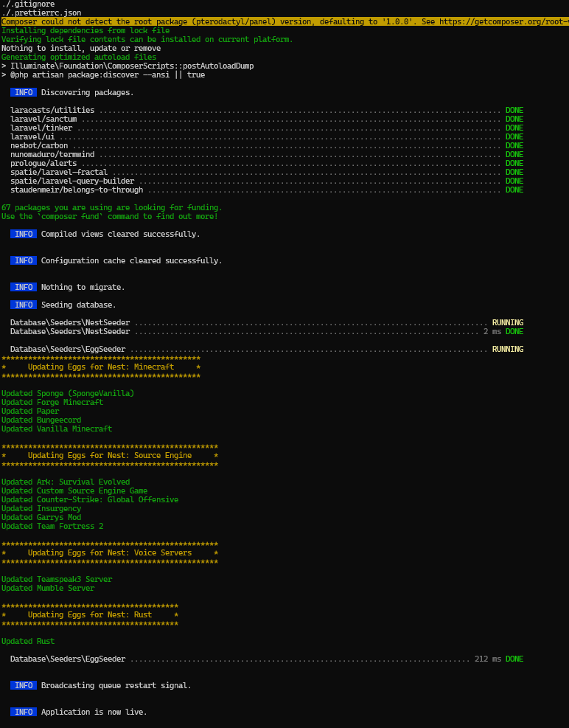Click the "212 ms DONE" EggSeeder result
The height and width of the screenshot is (728, 569).
click(x=498, y=659)
